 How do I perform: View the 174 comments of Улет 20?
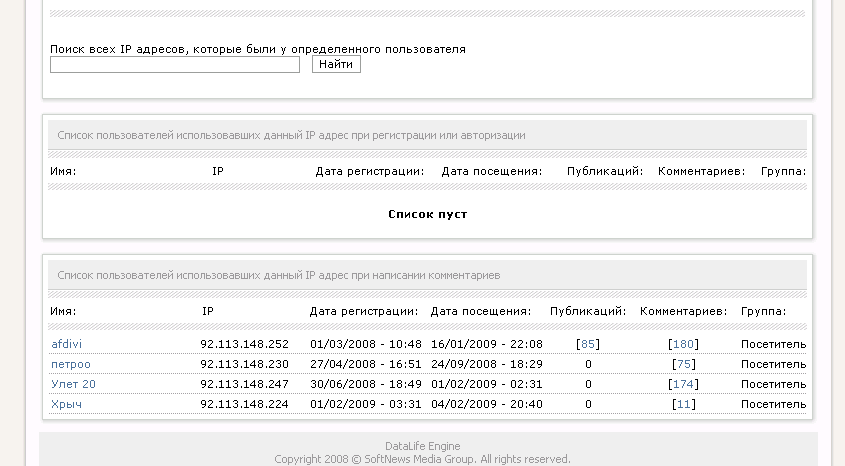tap(684, 384)
